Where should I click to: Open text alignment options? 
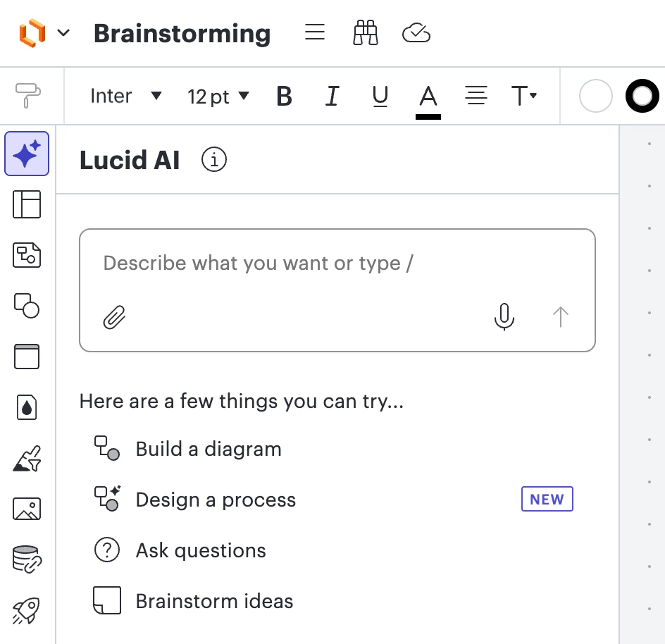click(476, 95)
